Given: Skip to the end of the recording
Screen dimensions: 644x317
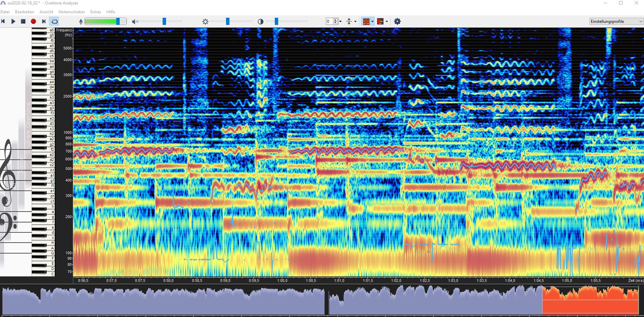Looking at the screenshot, I should [44, 21].
